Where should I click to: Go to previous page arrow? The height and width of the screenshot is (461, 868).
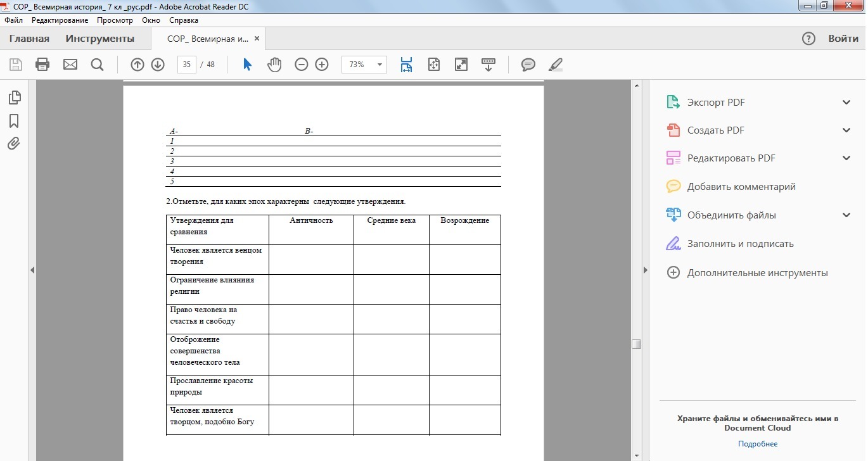[137, 65]
